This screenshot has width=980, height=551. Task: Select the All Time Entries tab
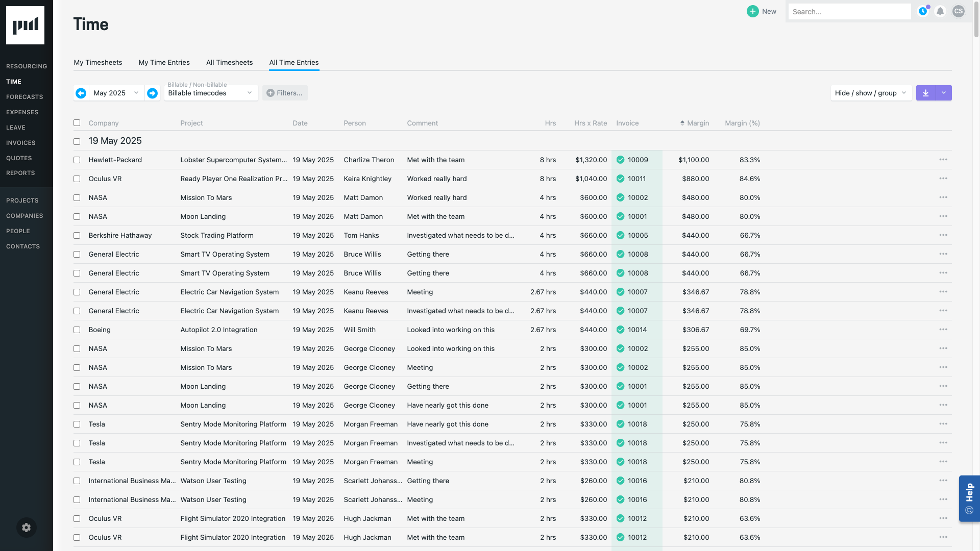click(294, 62)
